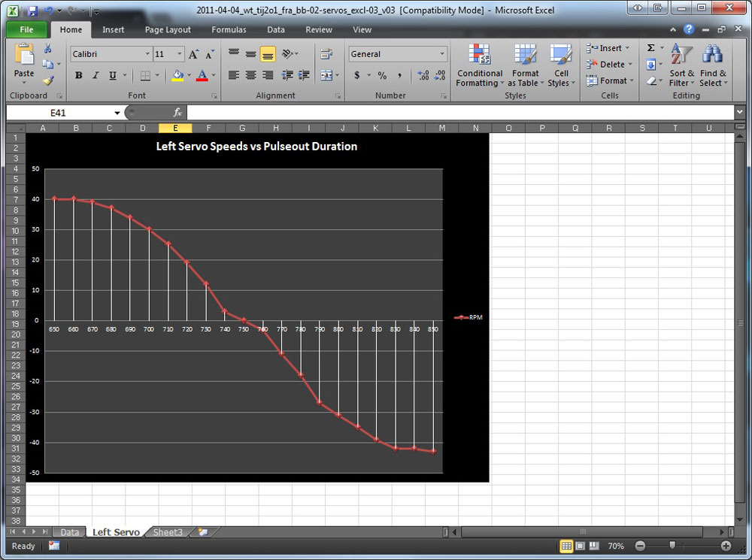Apply Comma Style number format
Image resolution: width=752 pixels, height=560 pixels.
[399, 75]
